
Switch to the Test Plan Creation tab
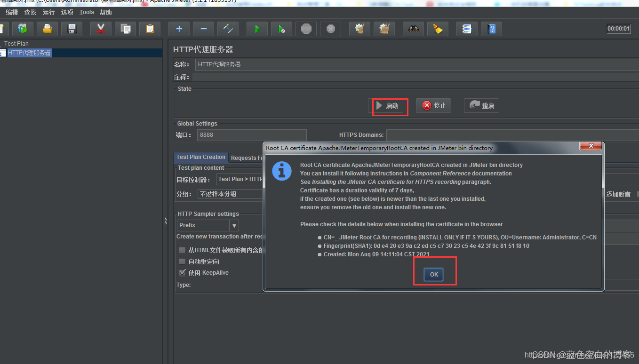[201, 157]
